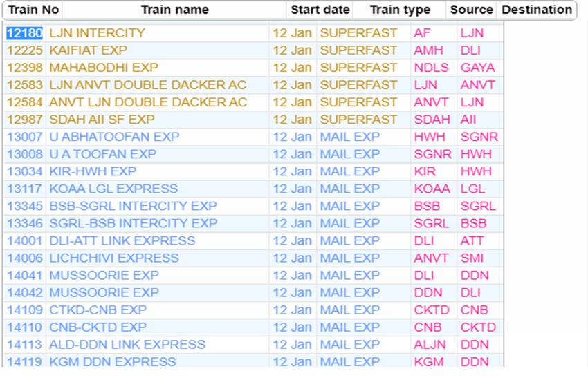Select highlighted train number 12180
The image size is (588, 380).
tap(25, 33)
